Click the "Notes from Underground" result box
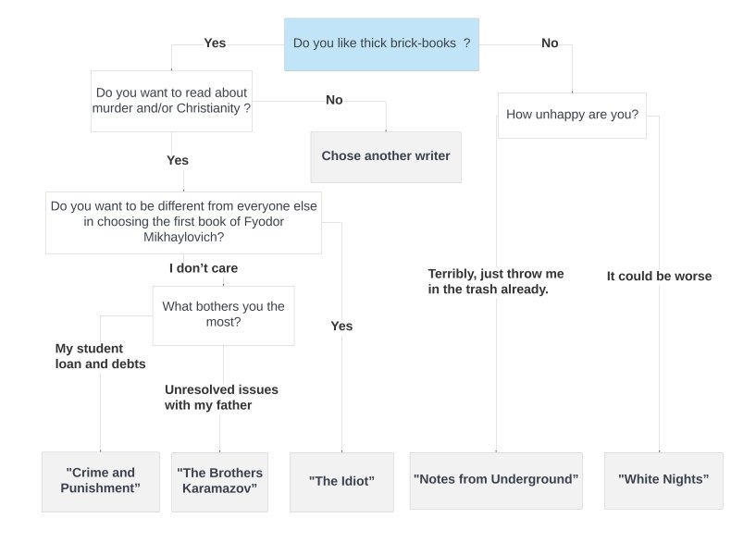 point(496,480)
